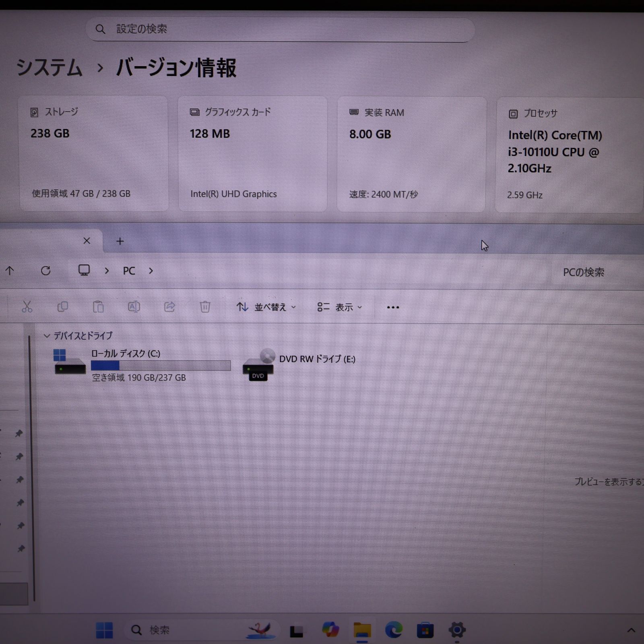Screen dimensions: 644x644
Task: Click the C: drive usage bar
Action: [x=161, y=365]
